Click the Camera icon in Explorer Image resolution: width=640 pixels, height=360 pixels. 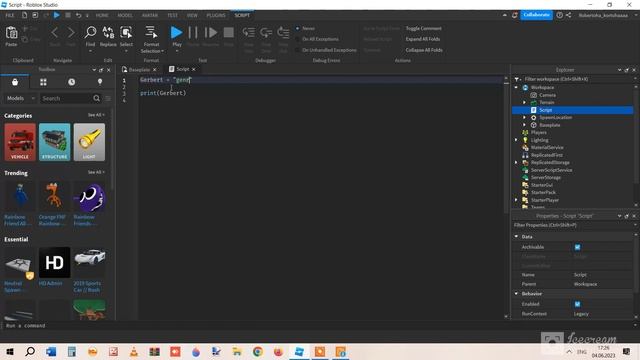pyautogui.click(x=533, y=95)
